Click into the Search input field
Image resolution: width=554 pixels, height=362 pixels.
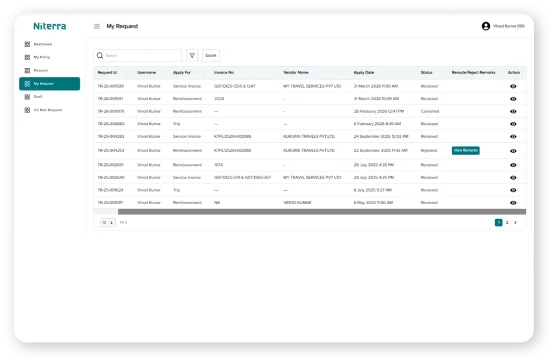pos(138,55)
